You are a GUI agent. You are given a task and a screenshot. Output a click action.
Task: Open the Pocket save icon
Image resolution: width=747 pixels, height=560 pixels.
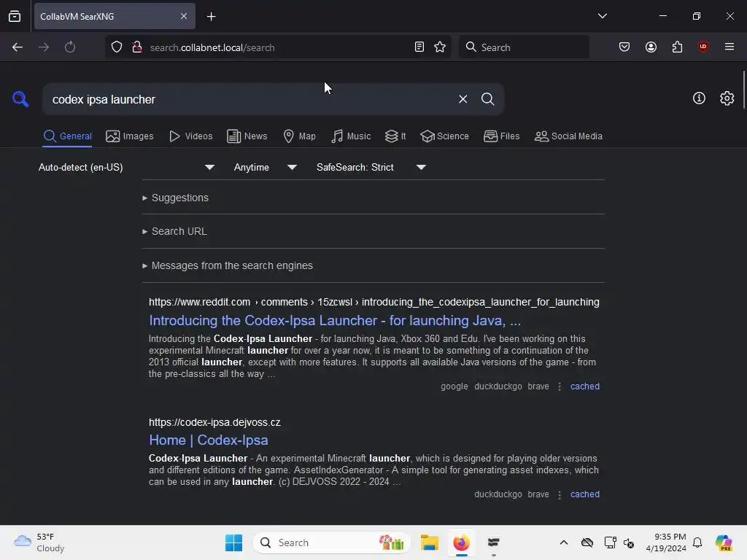point(624,47)
